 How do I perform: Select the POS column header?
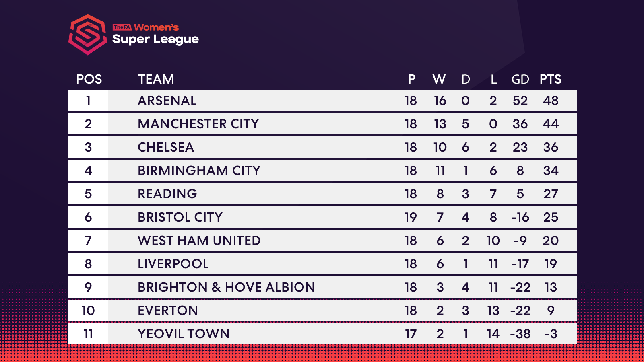(x=89, y=79)
